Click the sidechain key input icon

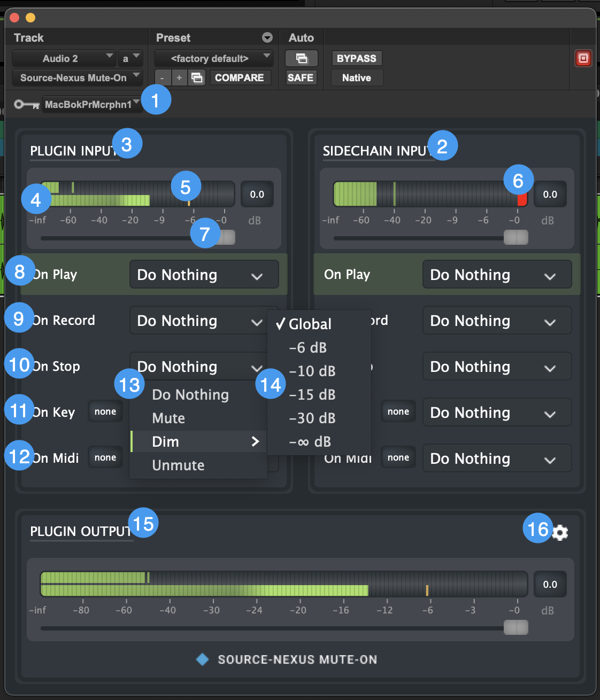(26, 104)
